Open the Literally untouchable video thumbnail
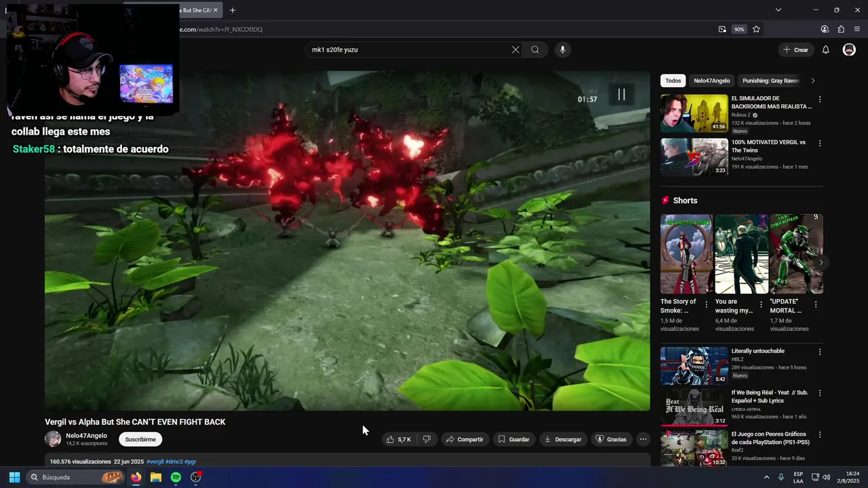 pyautogui.click(x=694, y=366)
